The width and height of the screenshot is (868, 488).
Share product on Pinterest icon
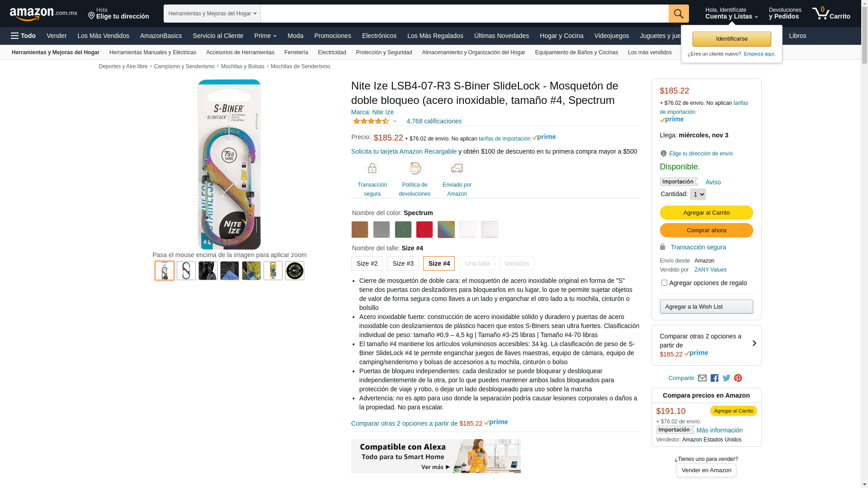point(738,378)
